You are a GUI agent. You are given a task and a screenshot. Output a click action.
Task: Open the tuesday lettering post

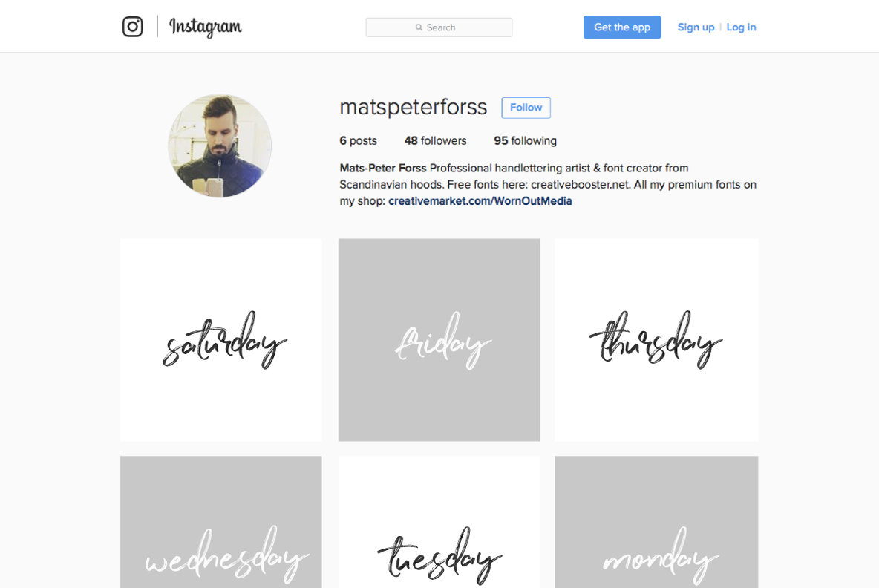(439, 522)
